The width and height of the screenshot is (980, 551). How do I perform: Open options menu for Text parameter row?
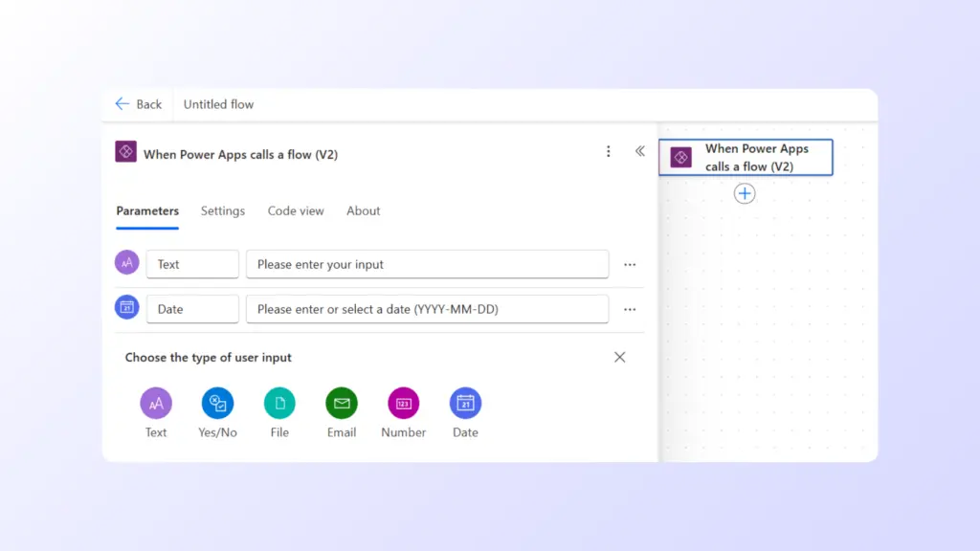pyautogui.click(x=630, y=265)
